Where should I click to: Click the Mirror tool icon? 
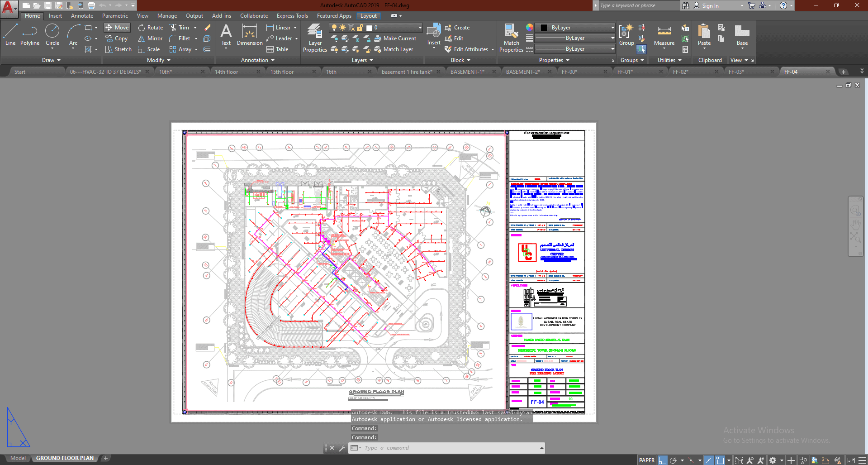(x=142, y=38)
